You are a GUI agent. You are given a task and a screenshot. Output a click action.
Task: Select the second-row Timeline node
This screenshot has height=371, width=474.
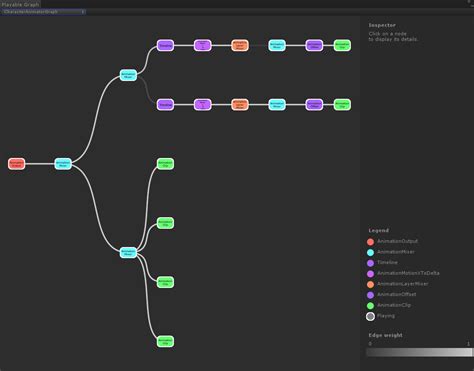[165, 105]
